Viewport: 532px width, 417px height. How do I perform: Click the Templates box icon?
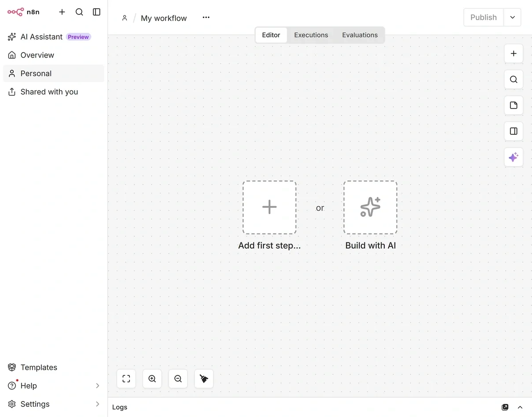click(12, 367)
